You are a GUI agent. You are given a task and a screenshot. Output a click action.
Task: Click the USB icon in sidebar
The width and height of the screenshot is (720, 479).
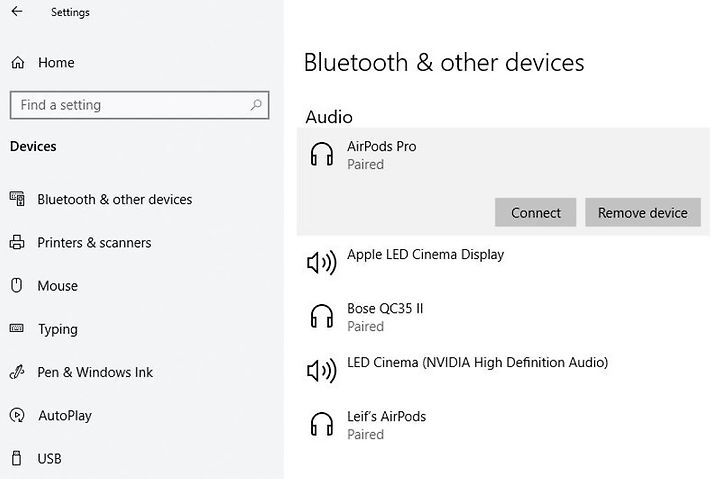coord(17,458)
